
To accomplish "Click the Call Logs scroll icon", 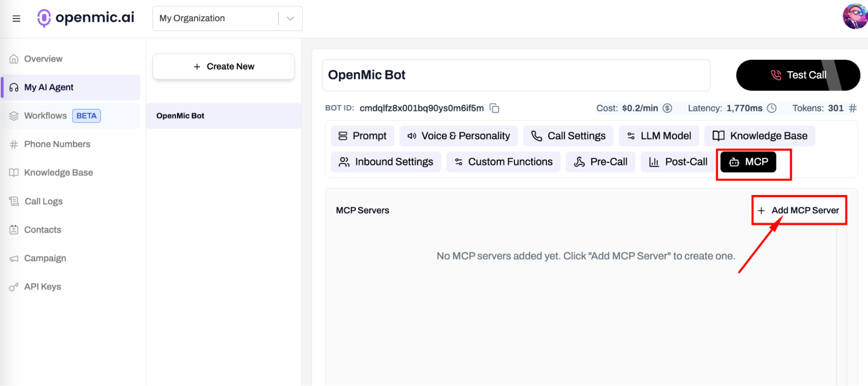I will pyautogui.click(x=14, y=201).
